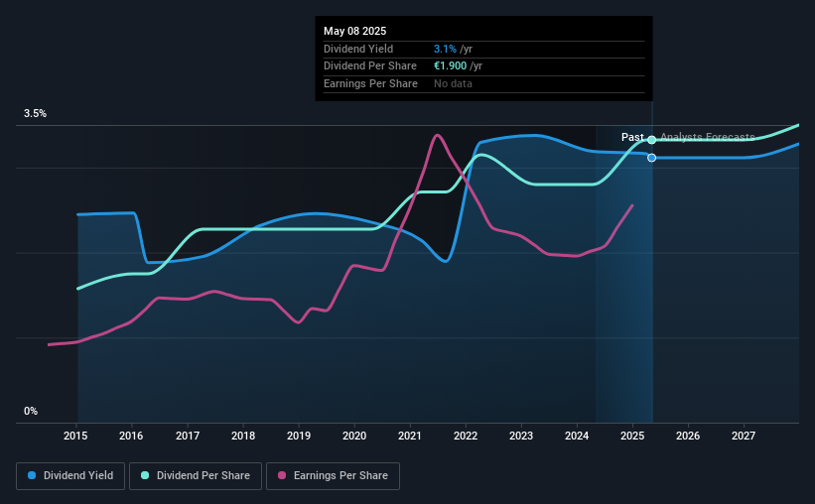
Task: Click the 'Analysts Forecasts' label
Action: [x=708, y=137]
